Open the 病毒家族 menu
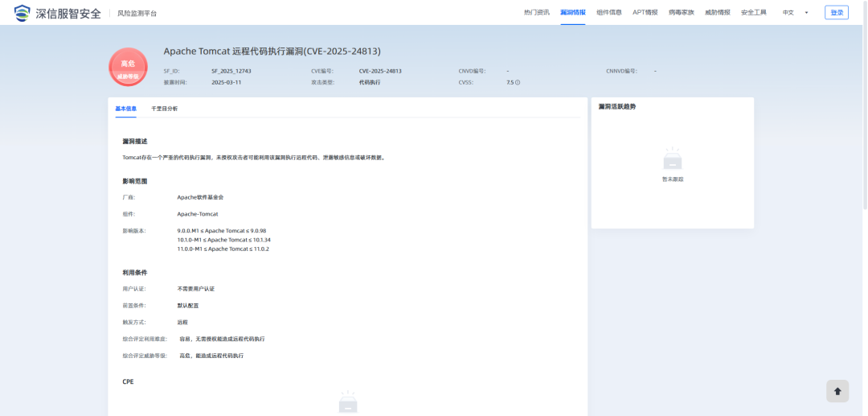Viewport: 868px width, 416px height. pos(681,12)
